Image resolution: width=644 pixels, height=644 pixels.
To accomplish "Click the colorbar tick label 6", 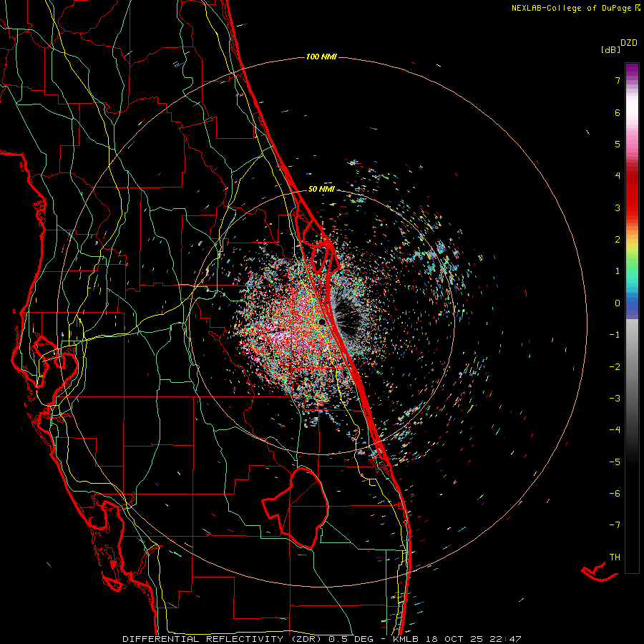I will click(618, 112).
